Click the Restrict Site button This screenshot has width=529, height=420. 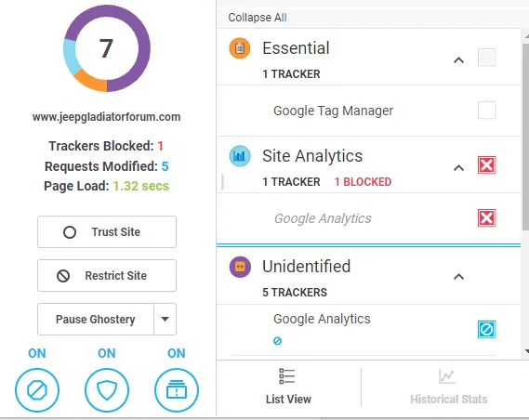tap(107, 275)
